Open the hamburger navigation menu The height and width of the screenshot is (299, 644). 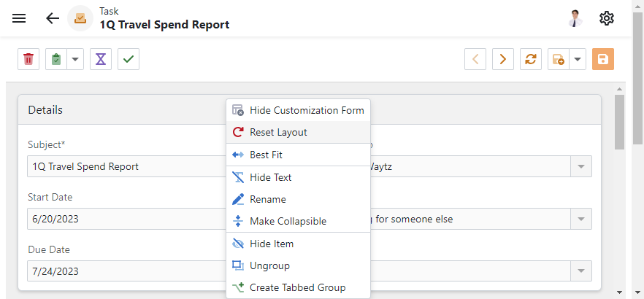pyautogui.click(x=19, y=18)
